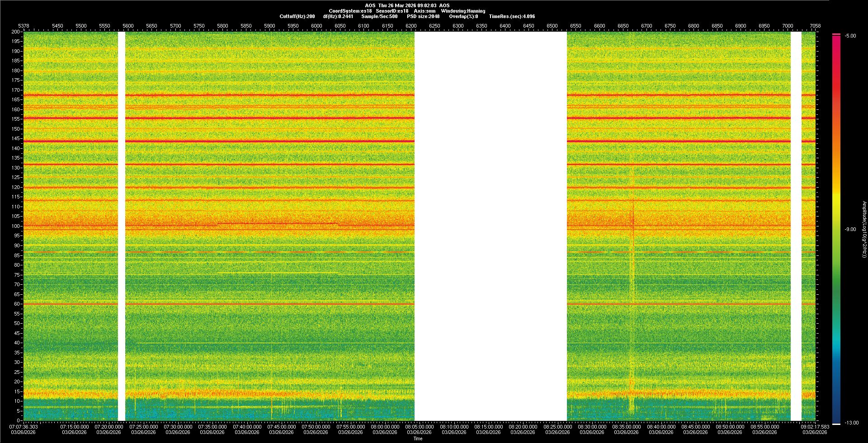Screen dimensions: 868x443
Task: Click the 200 Hz frequency axis label
Action: 15,32
